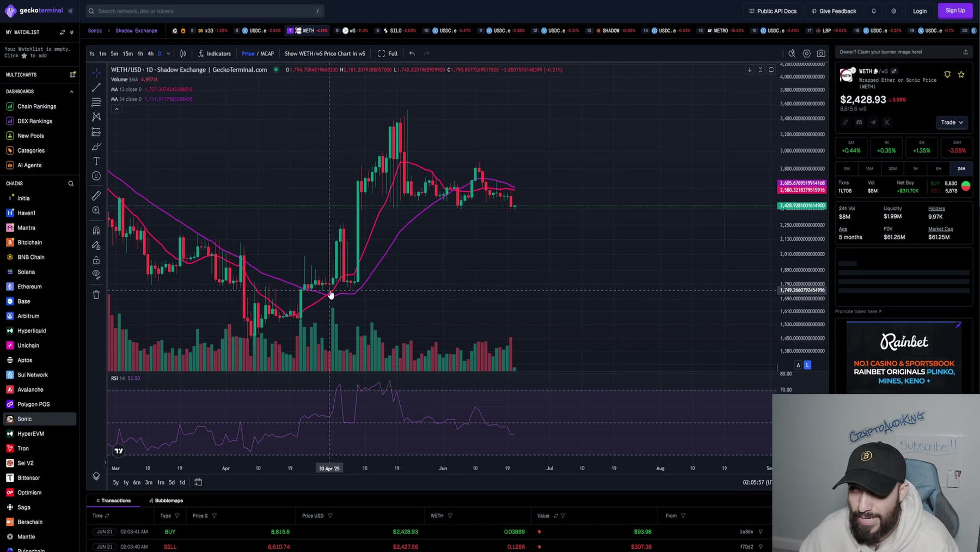The image size is (980, 552).
Task: Open the Trade dropdown
Action: click(x=952, y=123)
